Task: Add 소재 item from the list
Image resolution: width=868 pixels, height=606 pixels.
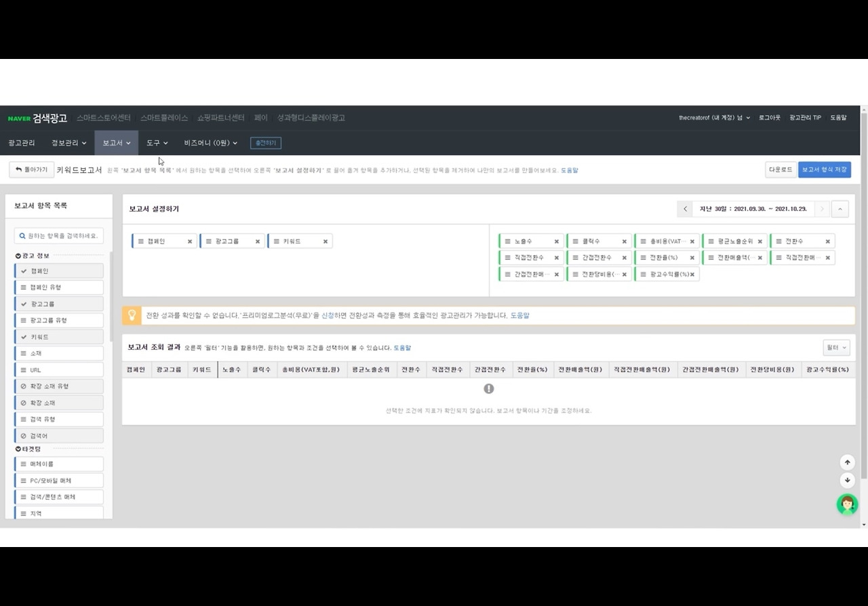Action: point(59,353)
